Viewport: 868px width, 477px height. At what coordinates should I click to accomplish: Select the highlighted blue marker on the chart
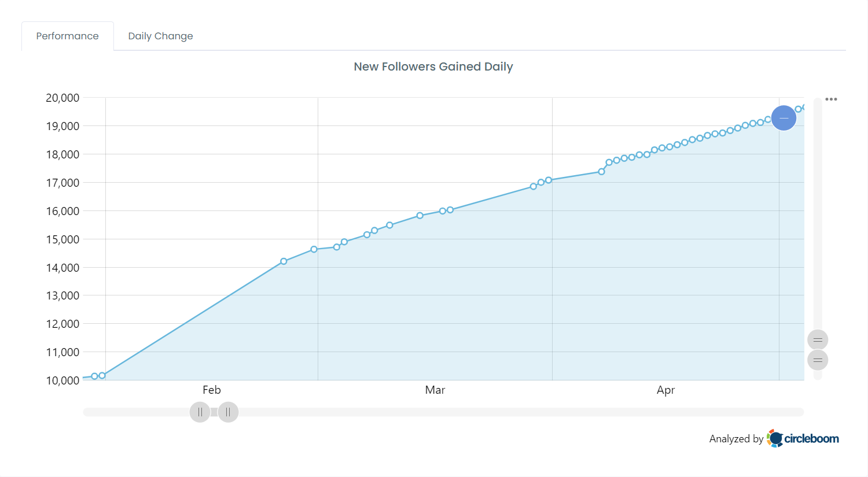[784, 118]
